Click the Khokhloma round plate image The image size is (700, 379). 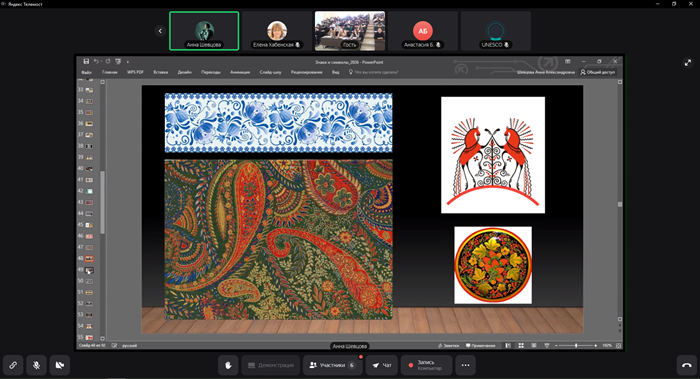pyautogui.click(x=493, y=265)
